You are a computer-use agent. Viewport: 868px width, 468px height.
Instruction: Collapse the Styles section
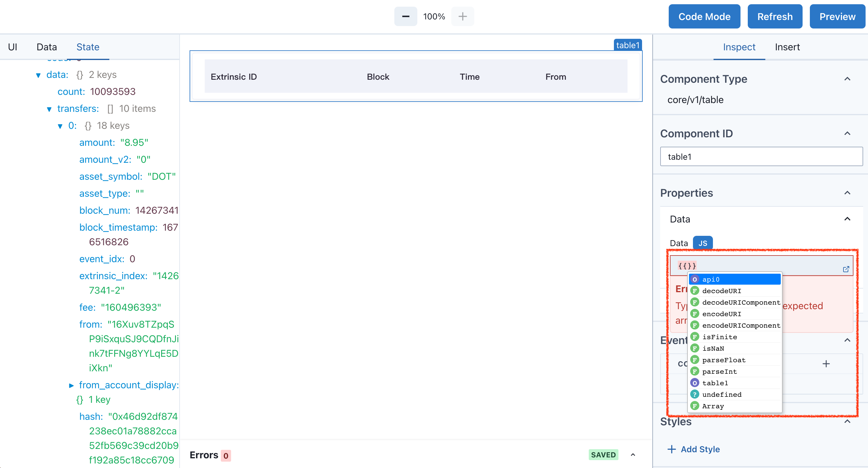click(847, 421)
